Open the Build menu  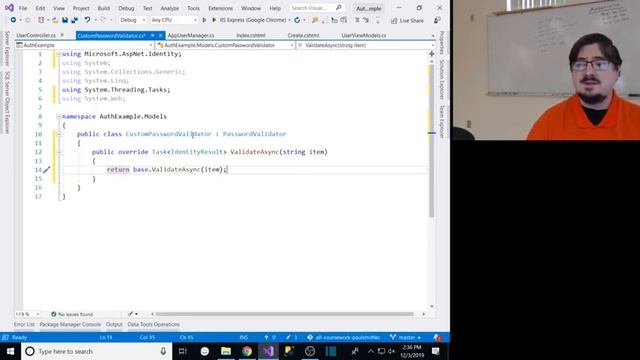(103, 8)
